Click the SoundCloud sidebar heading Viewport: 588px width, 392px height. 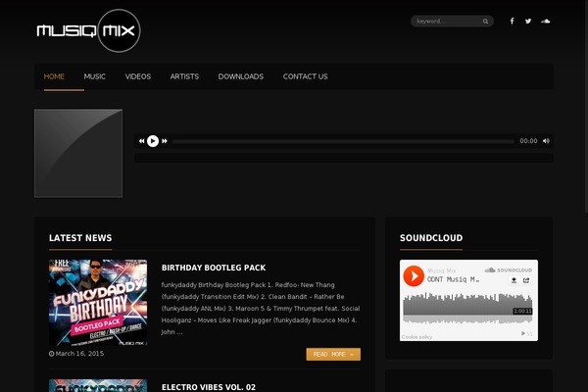click(x=431, y=238)
